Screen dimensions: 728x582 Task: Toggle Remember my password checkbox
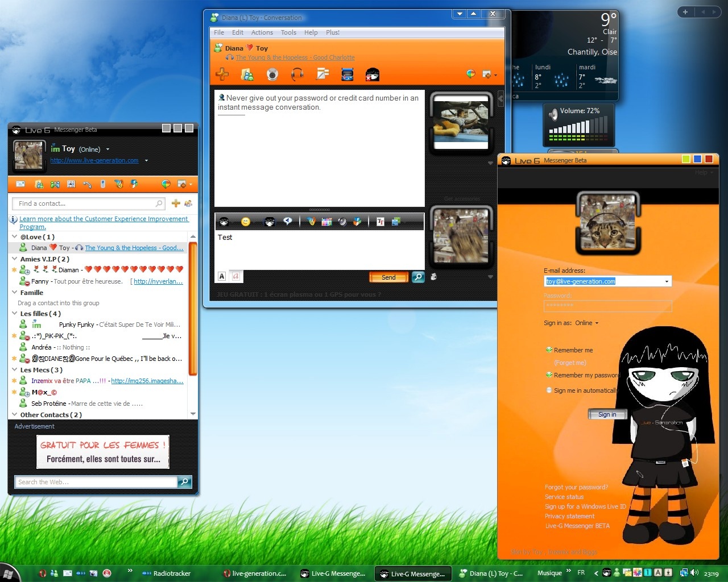point(549,375)
